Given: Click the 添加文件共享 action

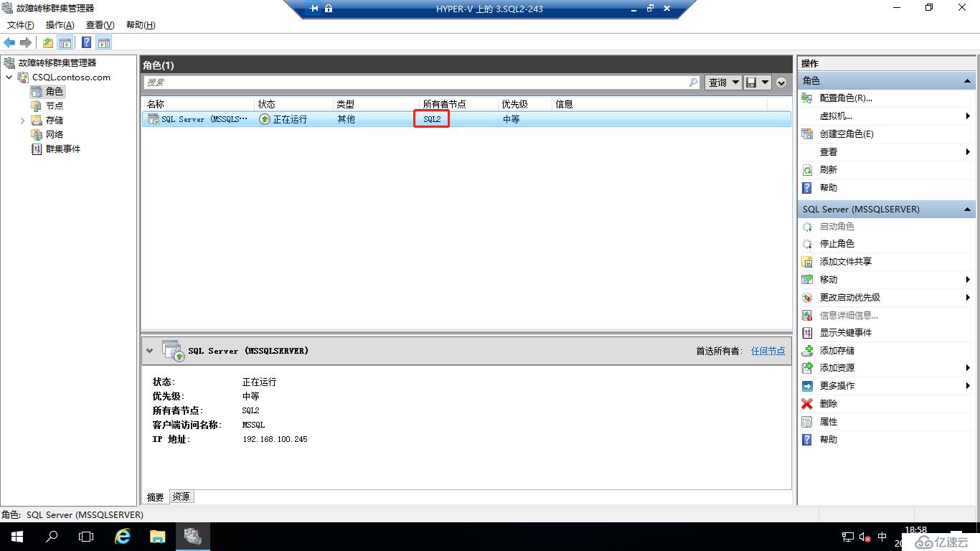Looking at the screenshot, I should coord(846,262).
